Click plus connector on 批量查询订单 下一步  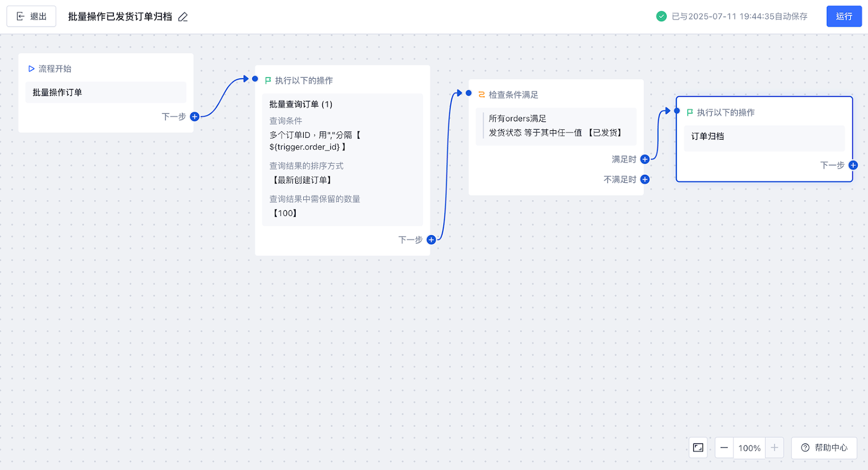(431, 240)
